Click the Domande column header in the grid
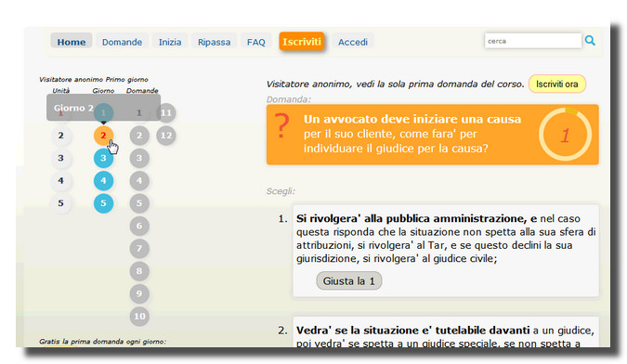The image size is (627, 364). pos(142,91)
